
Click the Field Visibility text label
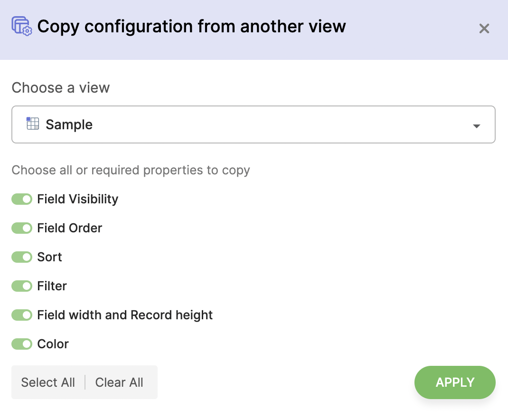point(78,199)
